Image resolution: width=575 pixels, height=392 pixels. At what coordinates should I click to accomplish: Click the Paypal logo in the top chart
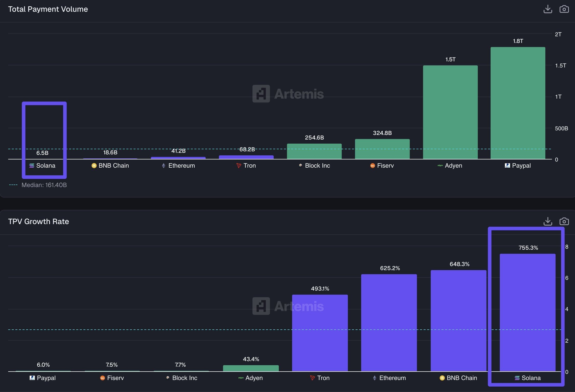tap(507, 166)
